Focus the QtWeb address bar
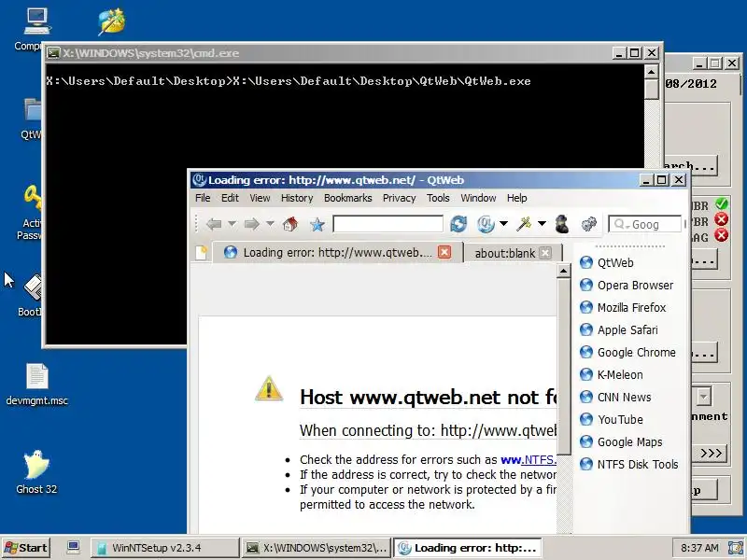This screenshot has height=560, width=747. tap(388, 224)
